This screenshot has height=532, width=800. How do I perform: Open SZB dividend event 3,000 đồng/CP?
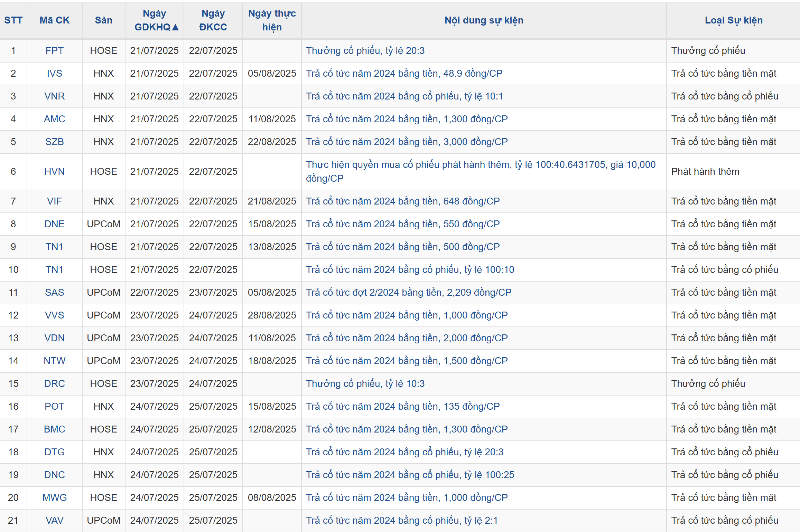[407, 142]
